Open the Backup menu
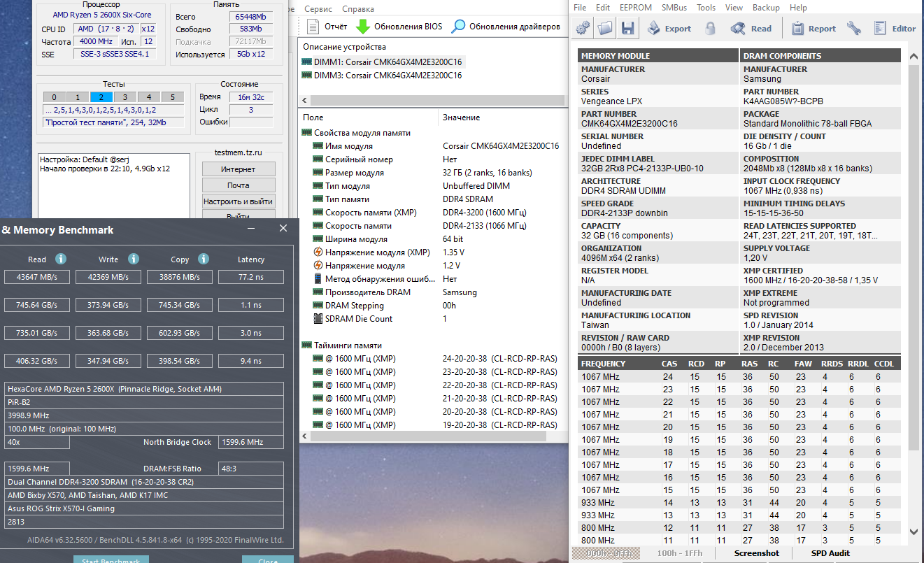The image size is (924, 563). coord(766,8)
